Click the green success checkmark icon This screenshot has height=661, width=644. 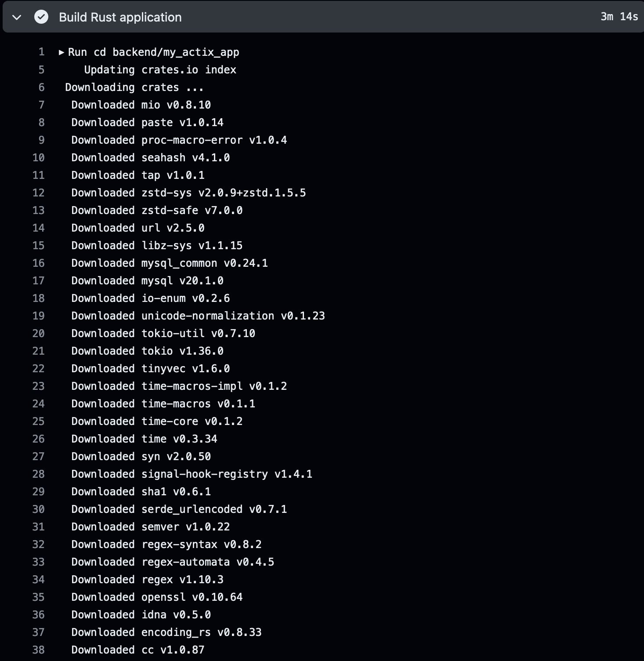41,17
